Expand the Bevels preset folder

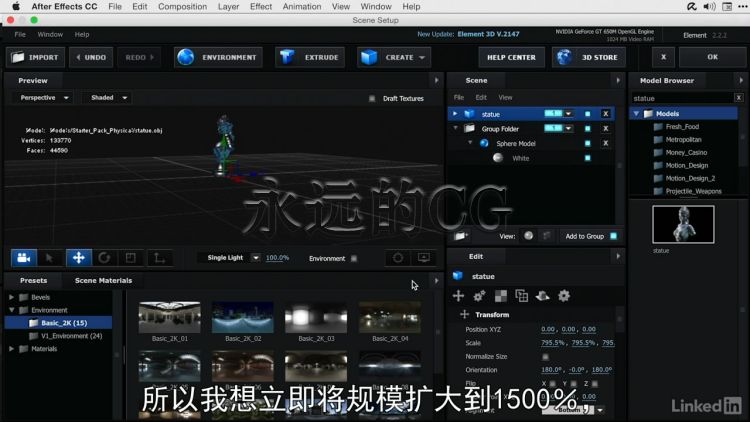click(11, 297)
